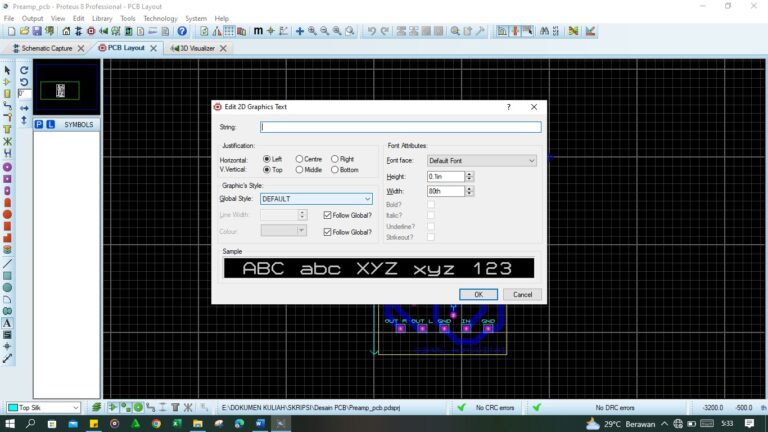The image size is (768, 432).
Task: Open the Top Silk layer selector
Action: (44, 408)
